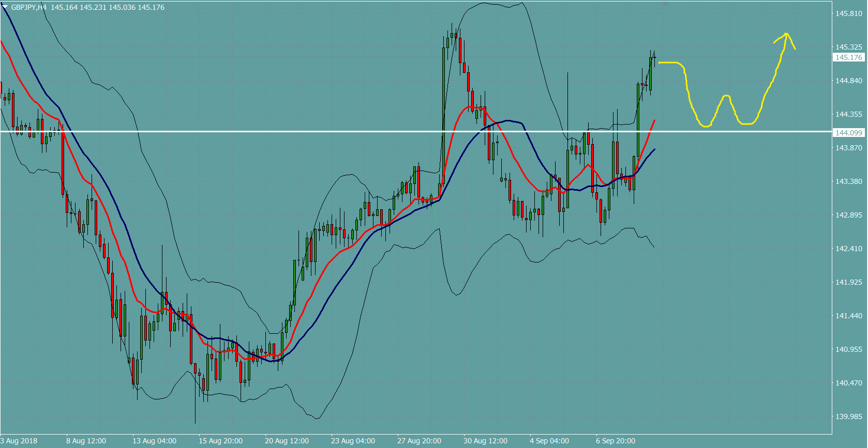Image resolution: width=868 pixels, height=448 pixels.
Task: Select the dark blue moving average's right end
Action: [x=654, y=150]
